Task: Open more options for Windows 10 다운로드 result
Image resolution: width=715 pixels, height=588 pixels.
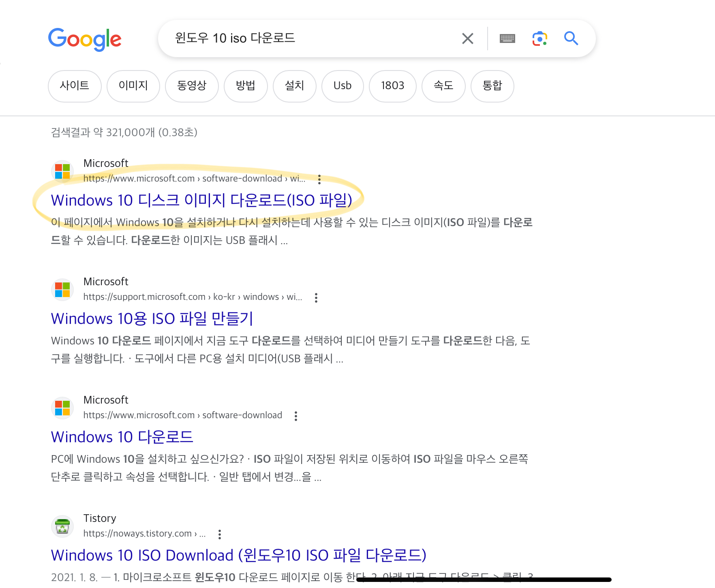Action: tap(296, 416)
